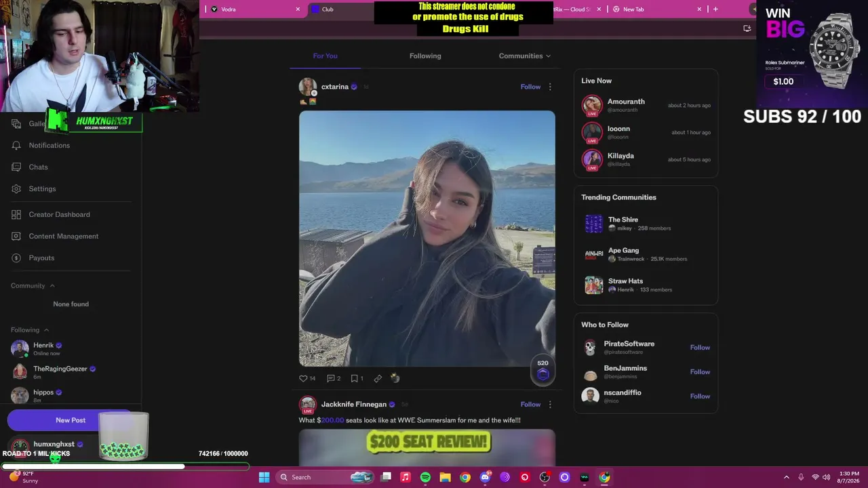Screen dimensions: 868x488
Task: Close the Vodra browser tab
Action: click(x=298, y=9)
